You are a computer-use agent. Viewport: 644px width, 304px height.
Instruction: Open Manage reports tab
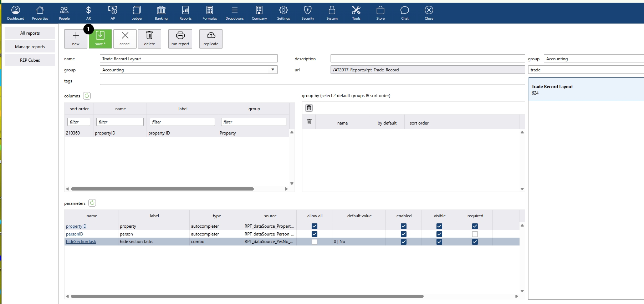point(30,46)
